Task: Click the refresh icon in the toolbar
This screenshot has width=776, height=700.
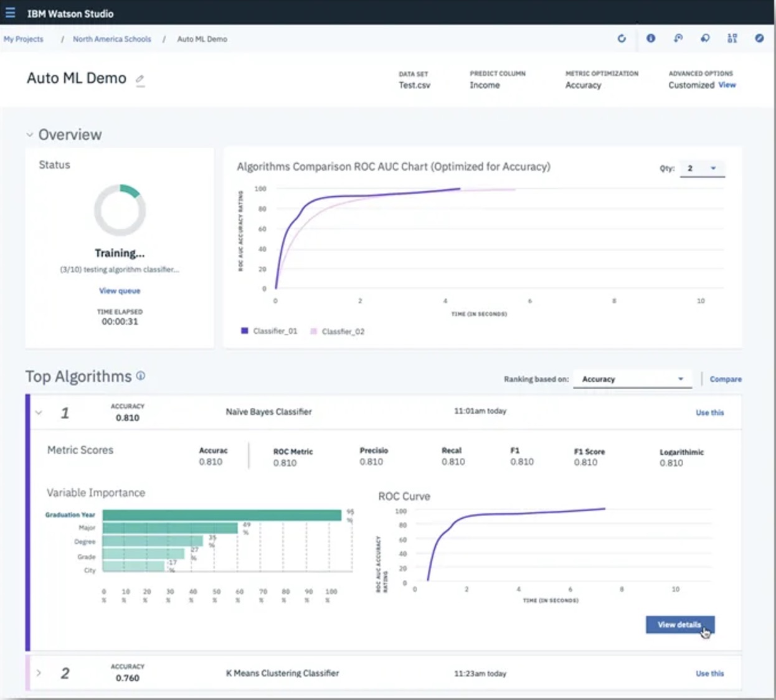Action: [x=622, y=39]
